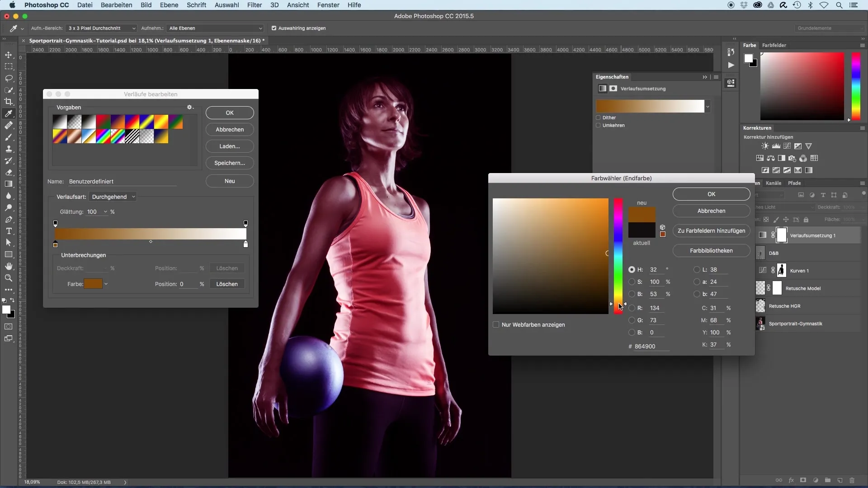Image resolution: width=868 pixels, height=488 pixels.
Task: Enable the Umkehren checkbox
Action: tap(598, 125)
